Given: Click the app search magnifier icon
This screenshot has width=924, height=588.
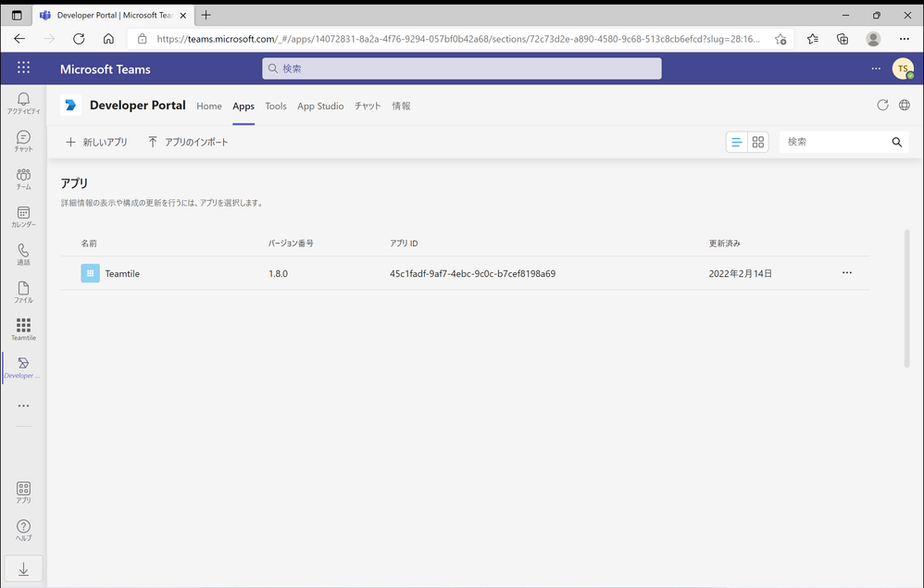Looking at the screenshot, I should click(x=897, y=142).
